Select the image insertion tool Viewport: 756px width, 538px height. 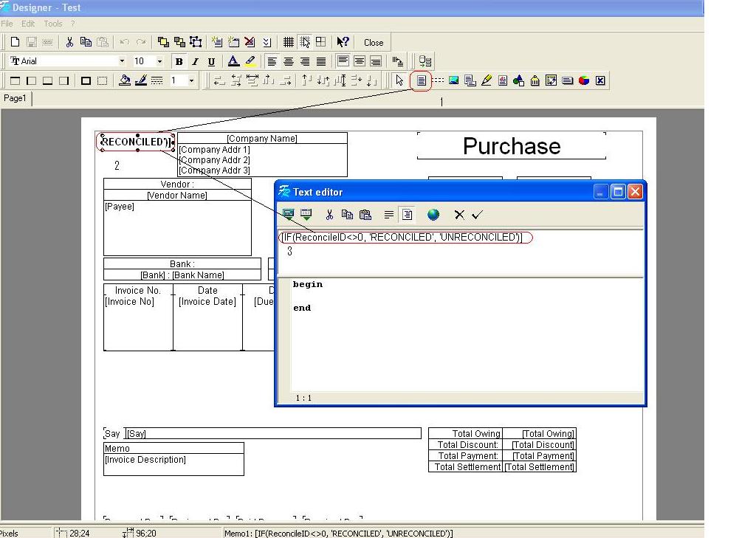[454, 80]
